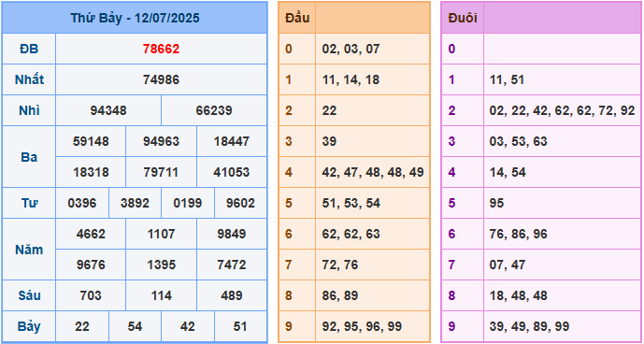Click the Sáu row label
The image size is (644, 344).
29,295
